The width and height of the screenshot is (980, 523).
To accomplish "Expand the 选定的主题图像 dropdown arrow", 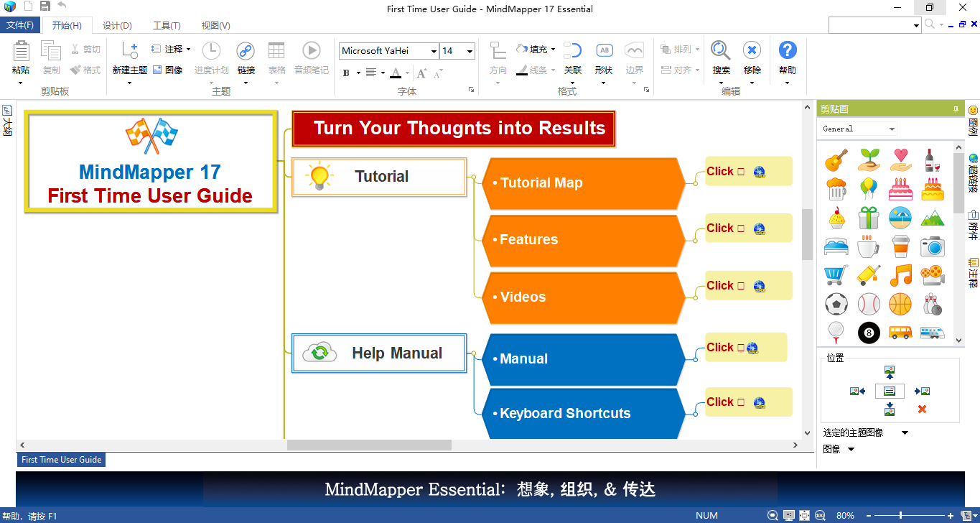I will click(905, 432).
